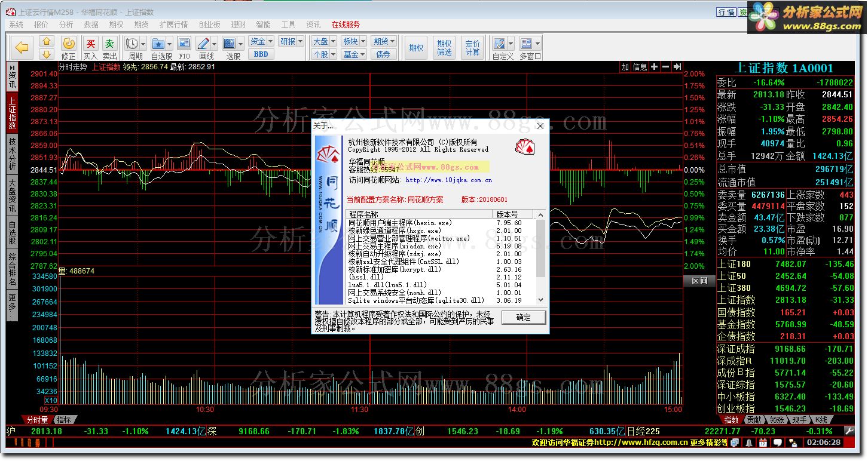868x461 pixels.
Task: Click the 定价计算 toolbar button
Action: click(x=472, y=48)
